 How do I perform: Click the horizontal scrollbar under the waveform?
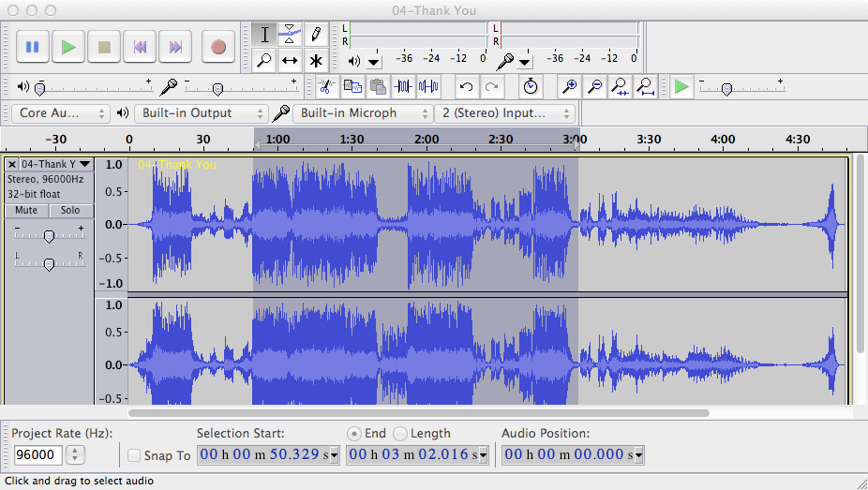pyautogui.click(x=419, y=413)
